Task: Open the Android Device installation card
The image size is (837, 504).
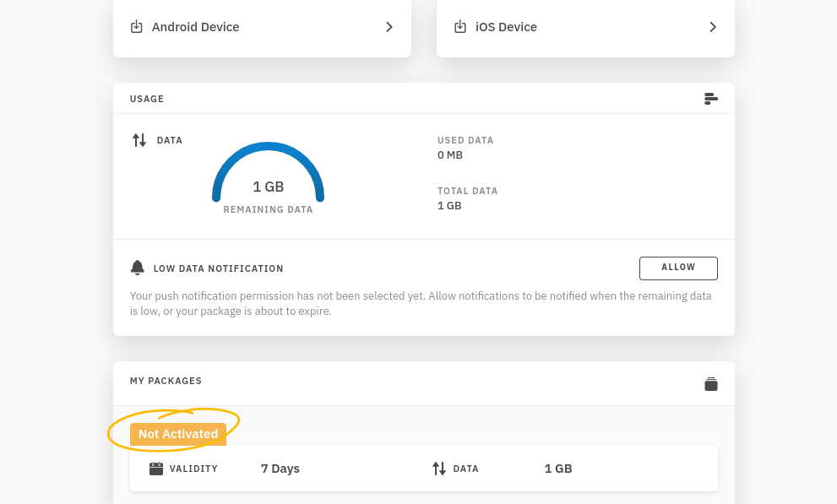Action: (x=262, y=28)
